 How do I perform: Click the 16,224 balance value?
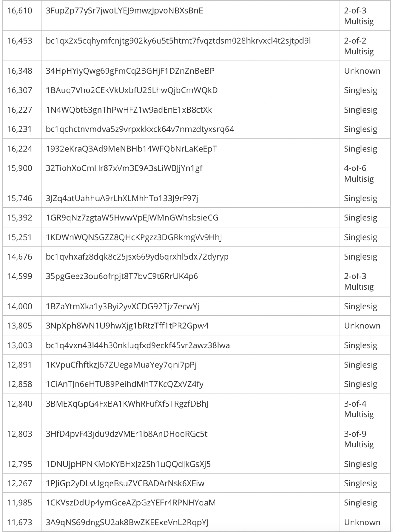click(20, 149)
